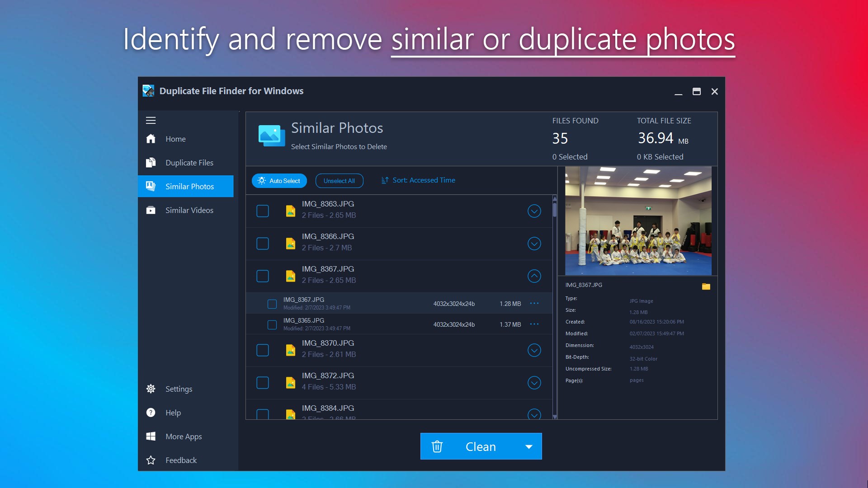The image size is (868, 488).
Task: Click the Clean button
Action: coord(481,446)
